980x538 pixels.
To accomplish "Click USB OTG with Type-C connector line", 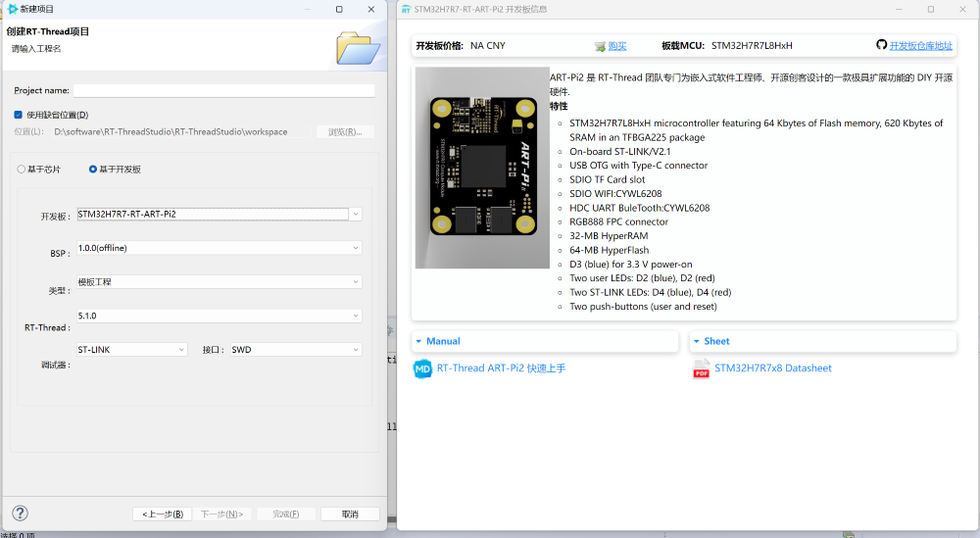I will pos(639,166).
